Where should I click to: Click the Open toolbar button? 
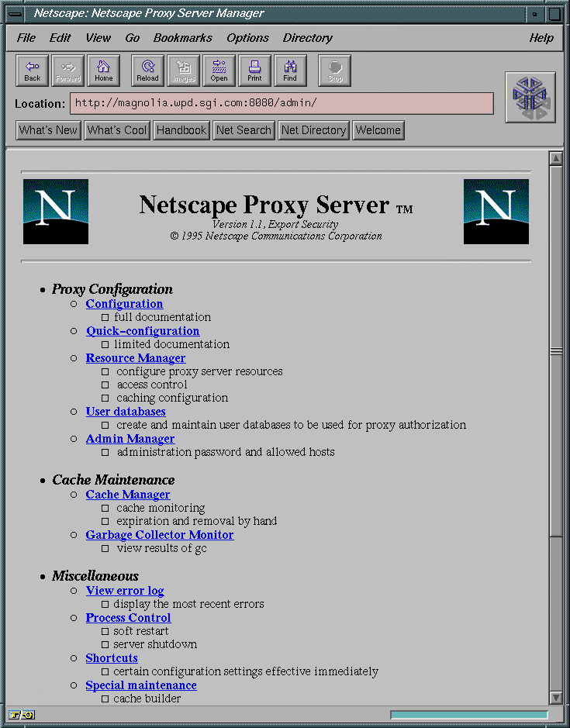coord(219,71)
